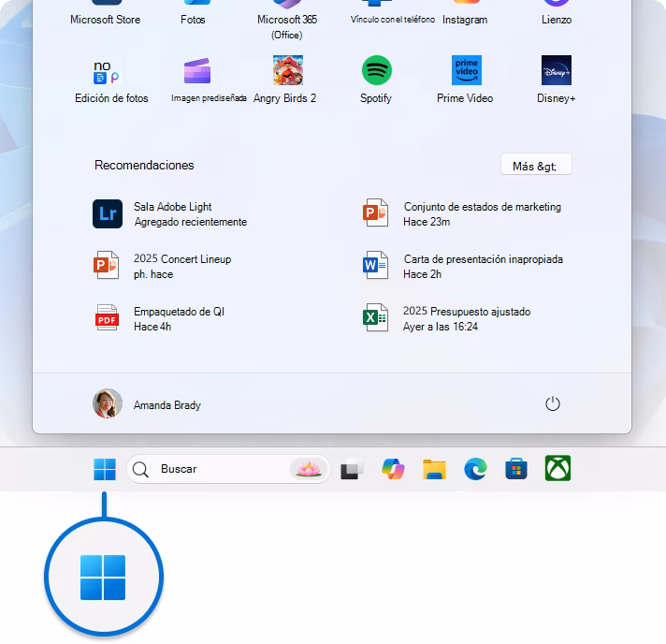
Task: Click the Instagram app label
Action: point(465,20)
